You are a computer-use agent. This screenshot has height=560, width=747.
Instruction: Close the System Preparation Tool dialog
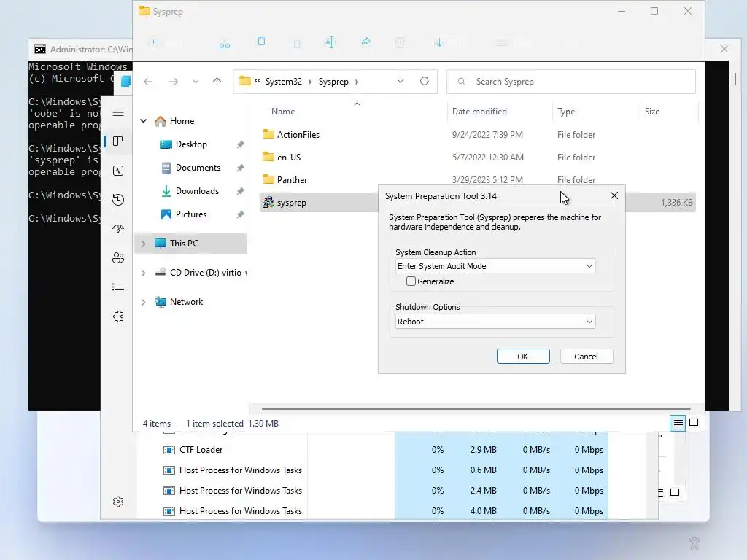[x=614, y=195]
